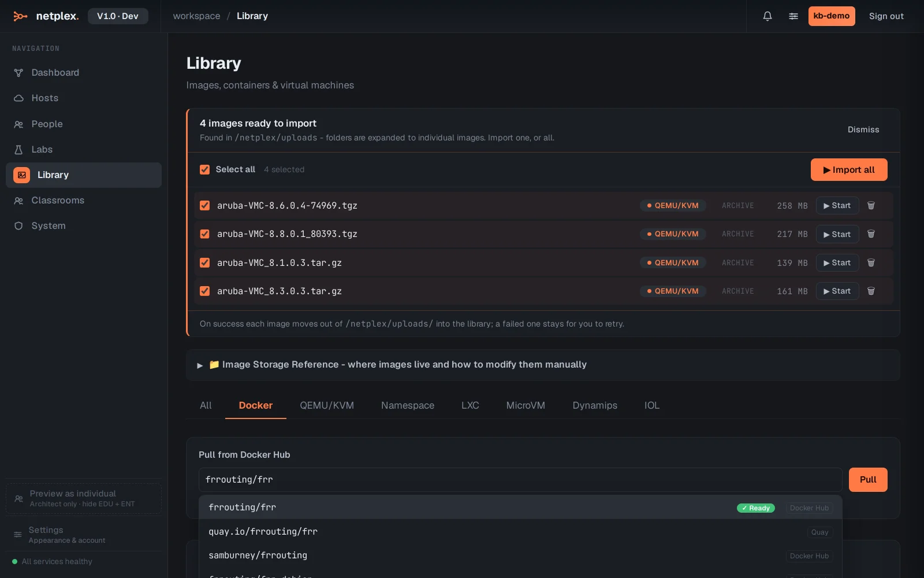Start import of aruba-VMC_8.3.0.3.tar.gz
The width and height of the screenshot is (924, 578).
837,291
